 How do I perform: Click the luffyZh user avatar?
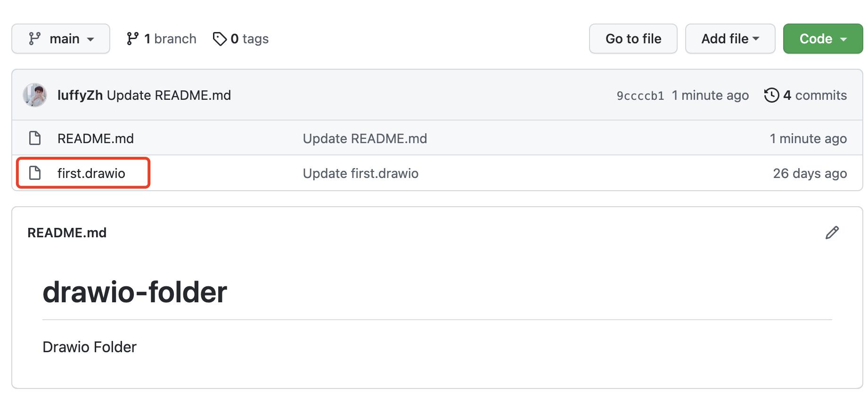pyautogui.click(x=35, y=95)
